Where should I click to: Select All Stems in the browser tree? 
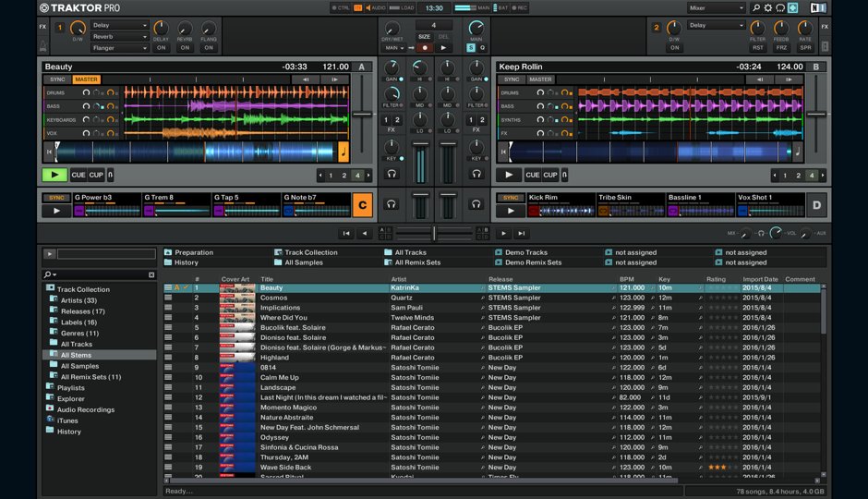tap(76, 355)
